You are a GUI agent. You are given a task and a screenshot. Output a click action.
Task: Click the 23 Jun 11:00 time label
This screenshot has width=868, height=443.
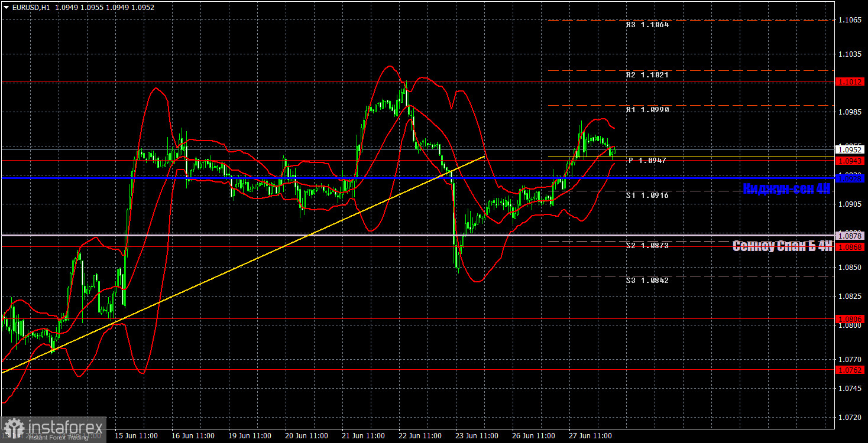(x=477, y=435)
